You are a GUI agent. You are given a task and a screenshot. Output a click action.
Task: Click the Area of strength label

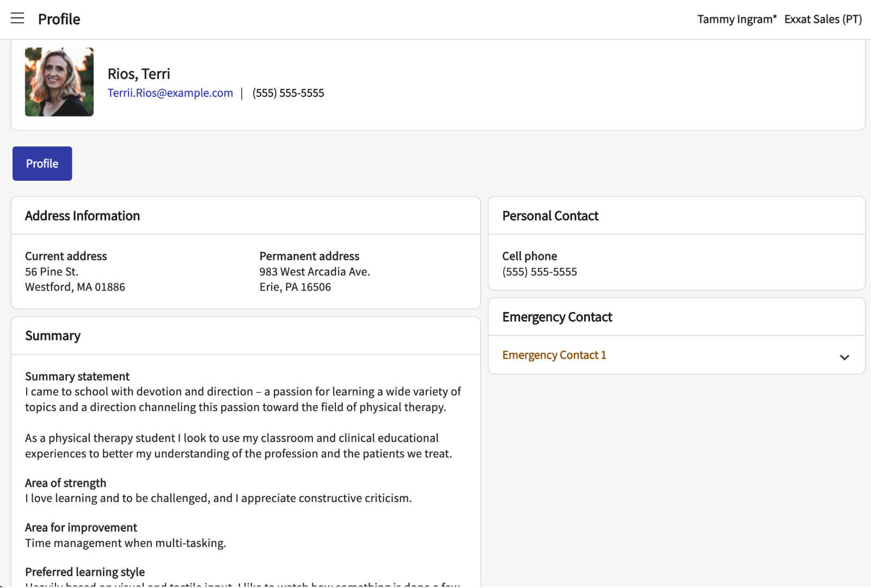click(x=65, y=483)
